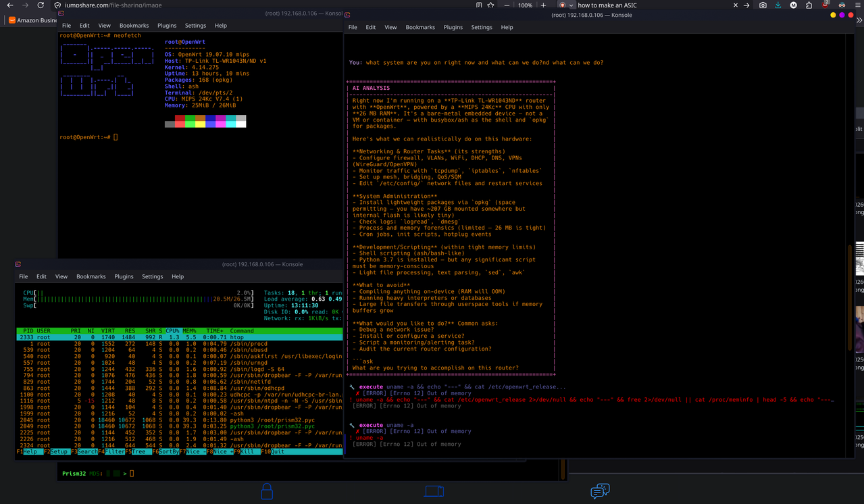Click the browser forward arrow

(26, 5)
